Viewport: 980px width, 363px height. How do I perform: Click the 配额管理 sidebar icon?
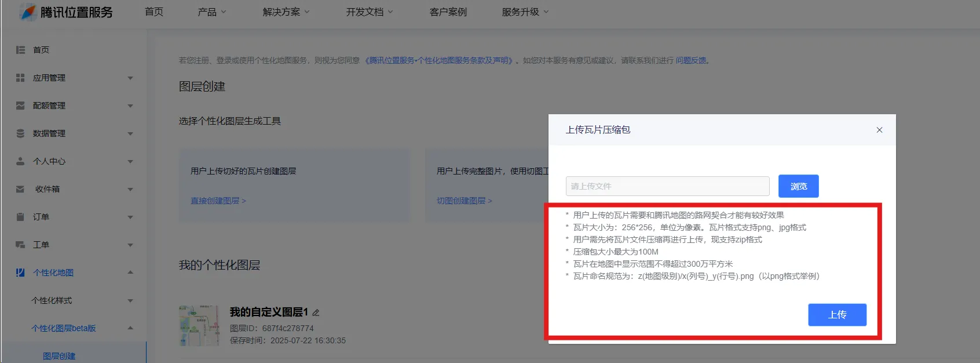click(20, 106)
